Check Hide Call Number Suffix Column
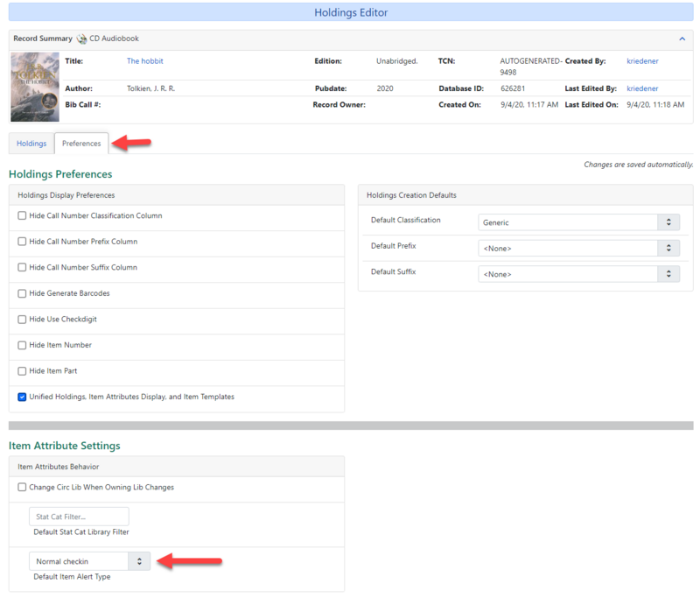The width and height of the screenshot is (700, 598). pyautogui.click(x=22, y=268)
